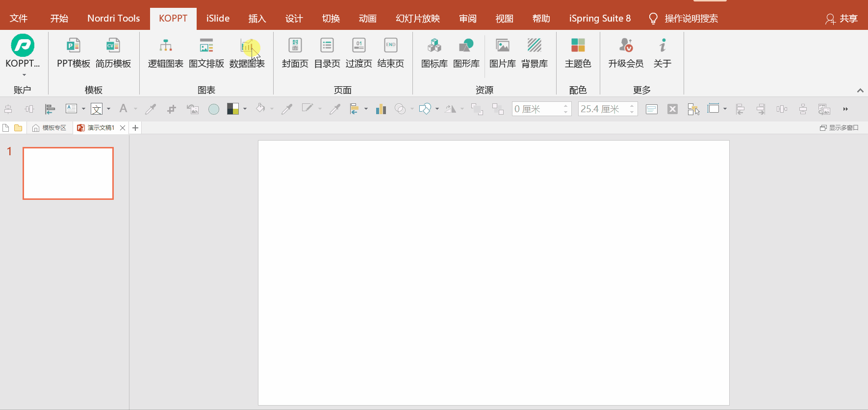Click the two-tone color swatch in toolbar
Viewport: 868px width, 410px height.
[x=233, y=109]
